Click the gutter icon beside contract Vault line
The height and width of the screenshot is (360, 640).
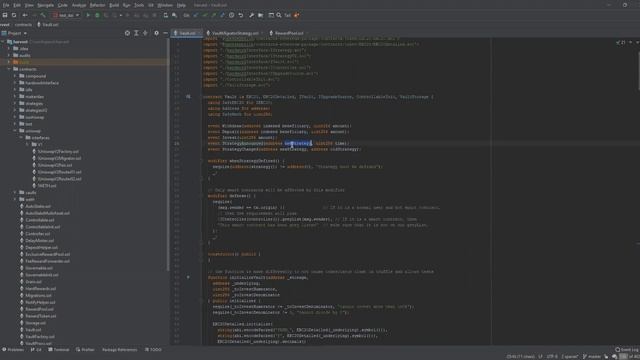188,97
